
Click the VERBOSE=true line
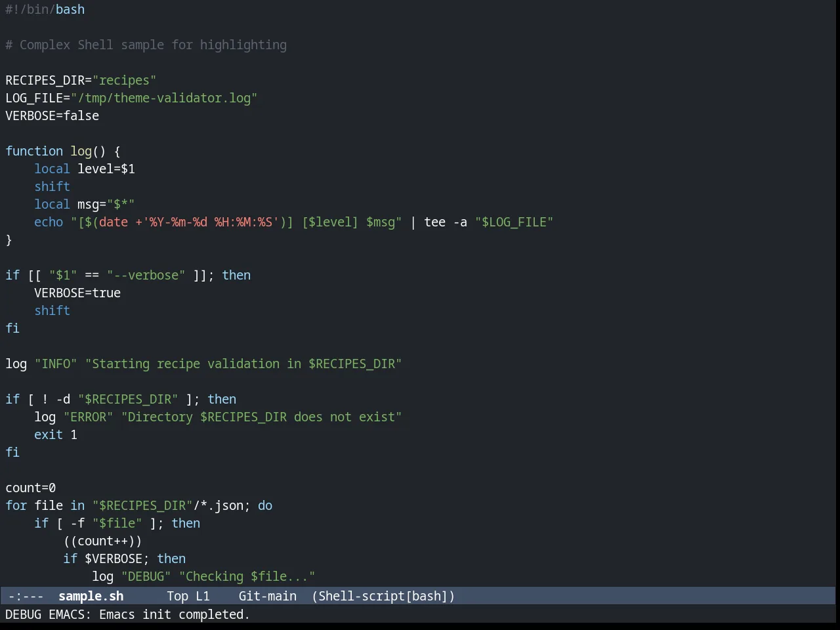coord(77,293)
